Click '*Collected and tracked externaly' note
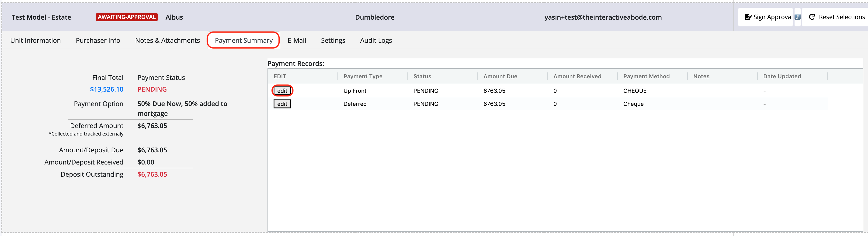This screenshot has width=868, height=236. coord(86,134)
